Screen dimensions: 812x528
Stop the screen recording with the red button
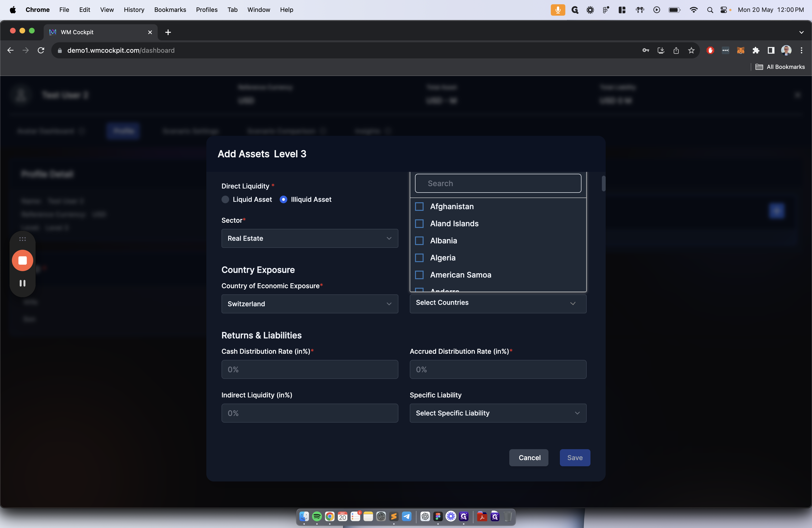click(23, 261)
